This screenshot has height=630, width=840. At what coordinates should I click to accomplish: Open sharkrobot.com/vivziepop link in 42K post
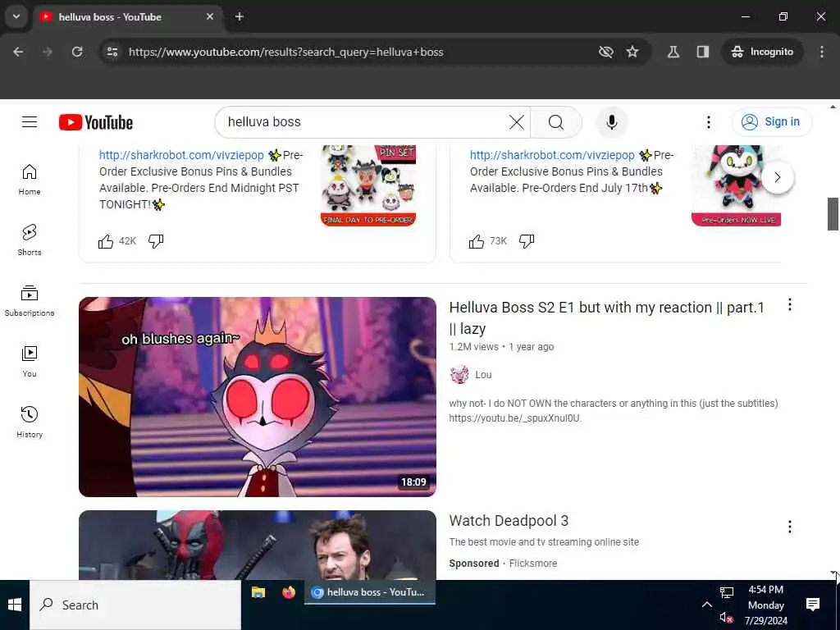click(181, 155)
